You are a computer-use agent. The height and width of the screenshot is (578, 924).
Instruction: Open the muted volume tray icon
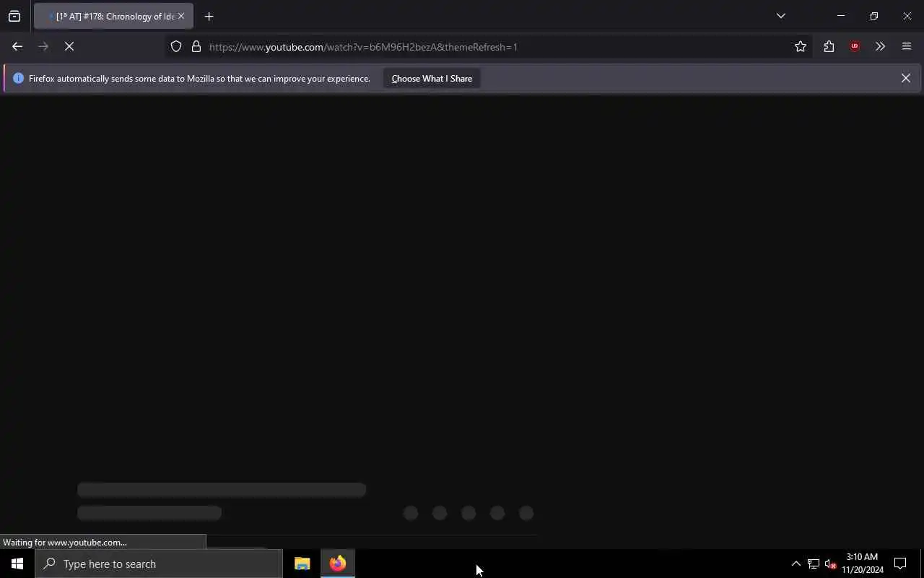(830, 564)
